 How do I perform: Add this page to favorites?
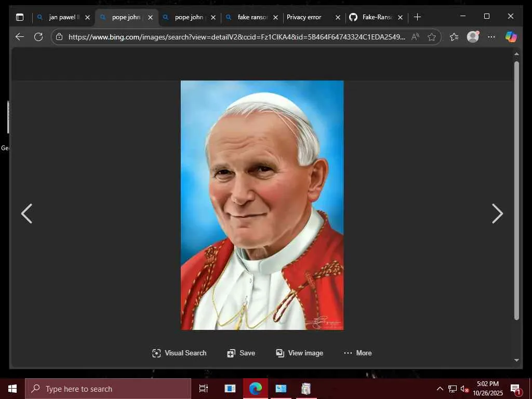coord(431,37)
